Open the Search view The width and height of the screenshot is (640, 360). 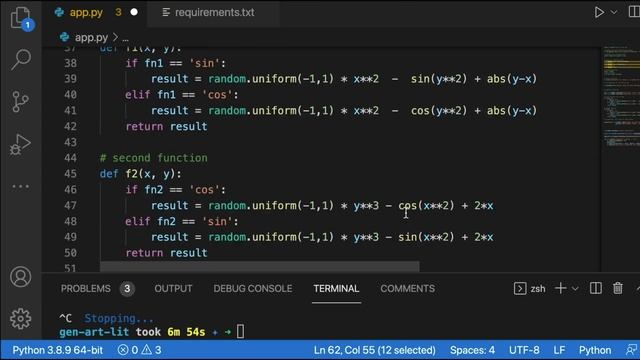click(21, 60)
